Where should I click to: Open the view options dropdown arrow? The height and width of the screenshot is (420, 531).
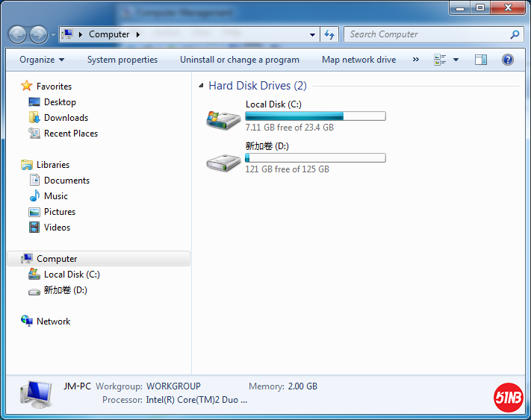pyautogui.click(x=456, y=60)
